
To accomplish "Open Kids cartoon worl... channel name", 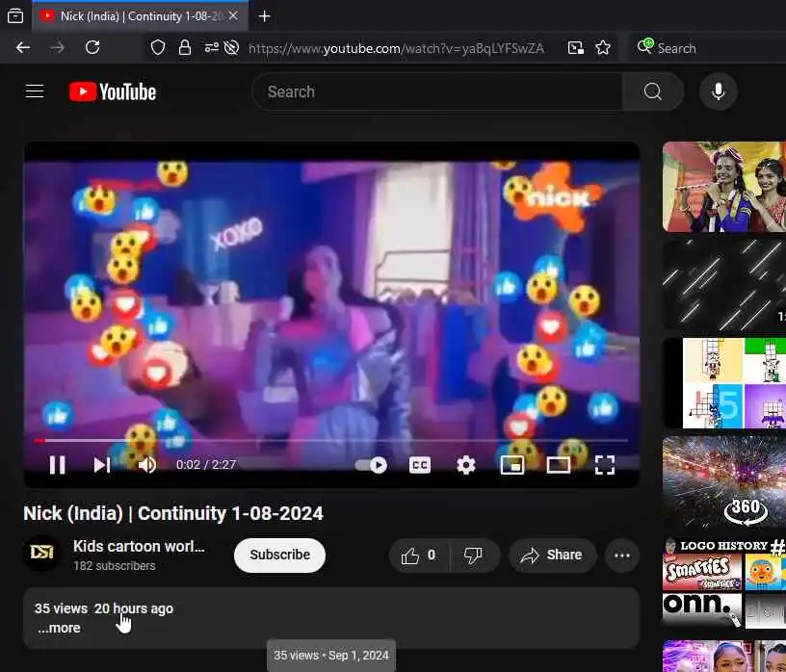I will pyautogui.click(x=139, y=546).
